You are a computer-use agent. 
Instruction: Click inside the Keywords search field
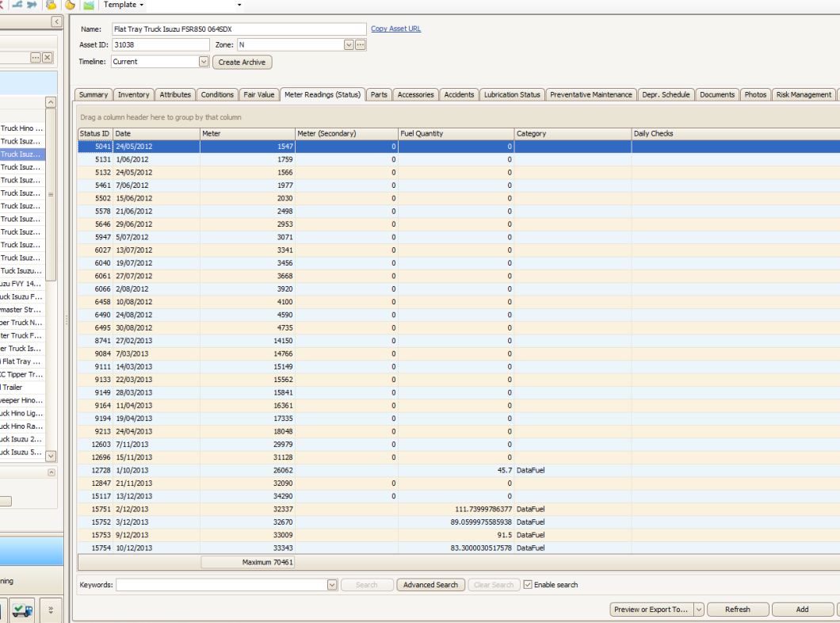(x=222, y=585)
